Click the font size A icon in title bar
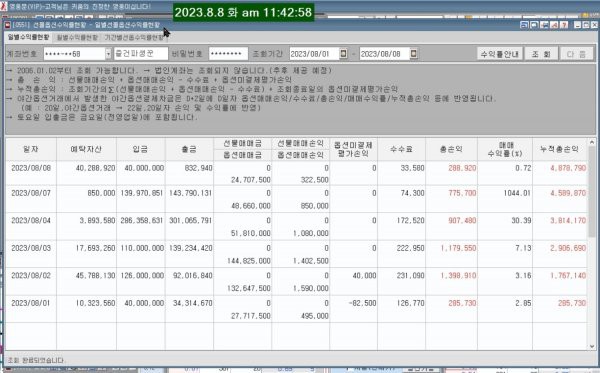 point(554,25)
